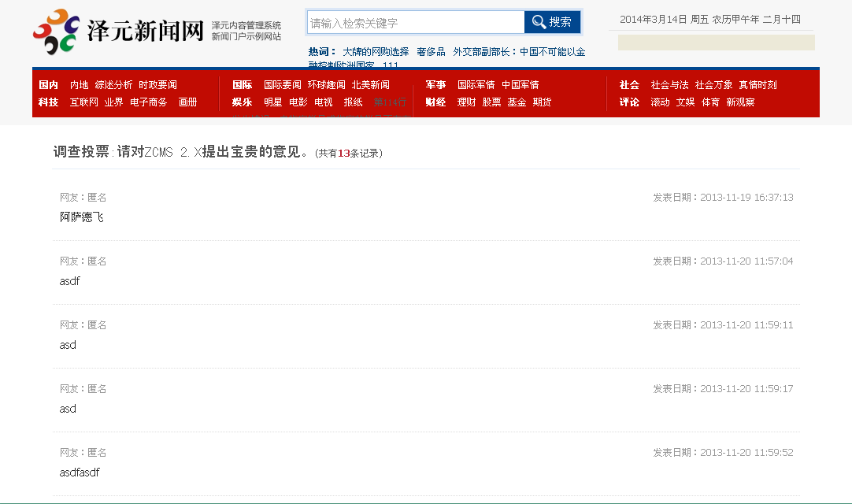852x504 pixels.
Task: Open 环球趣闻 in the navigation bar
Action: point(326,85)
